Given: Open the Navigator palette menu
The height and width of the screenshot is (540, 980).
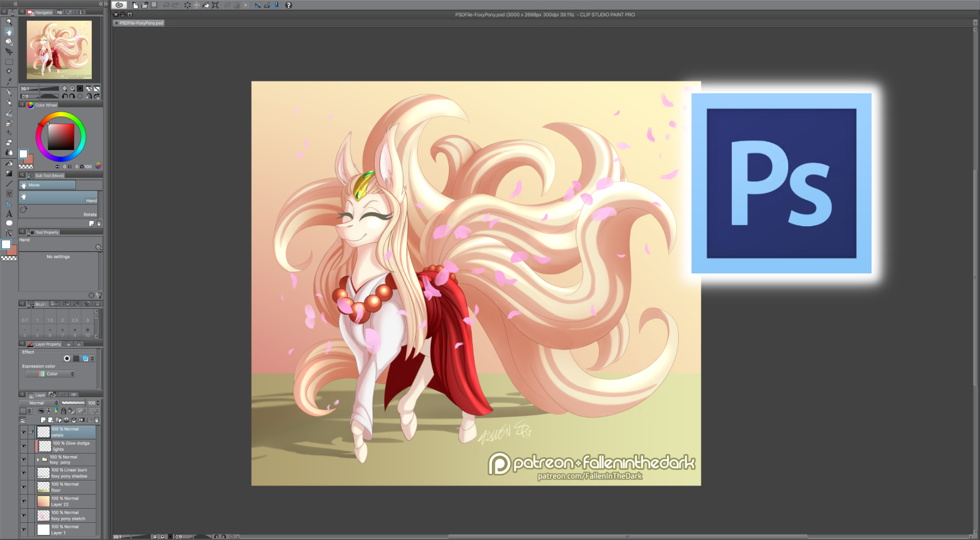Looking at the screenshot, I should 22,12.
